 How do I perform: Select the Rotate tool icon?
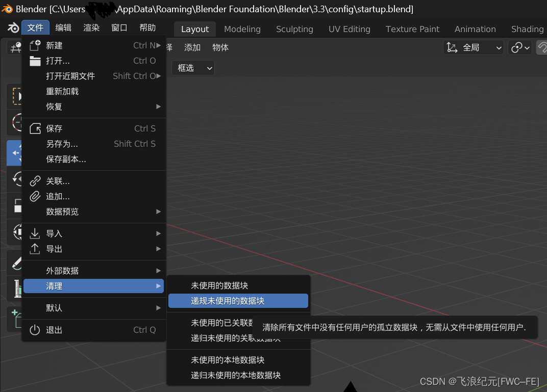[15, 179]
